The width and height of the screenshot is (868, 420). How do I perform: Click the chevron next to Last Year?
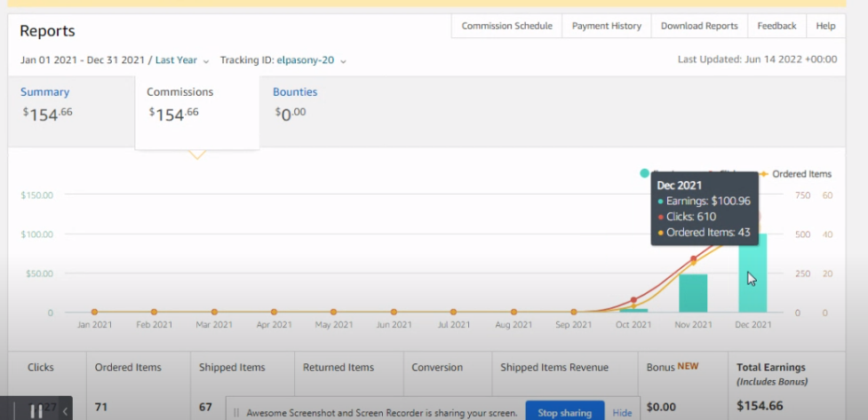click(x=206, y=61)
